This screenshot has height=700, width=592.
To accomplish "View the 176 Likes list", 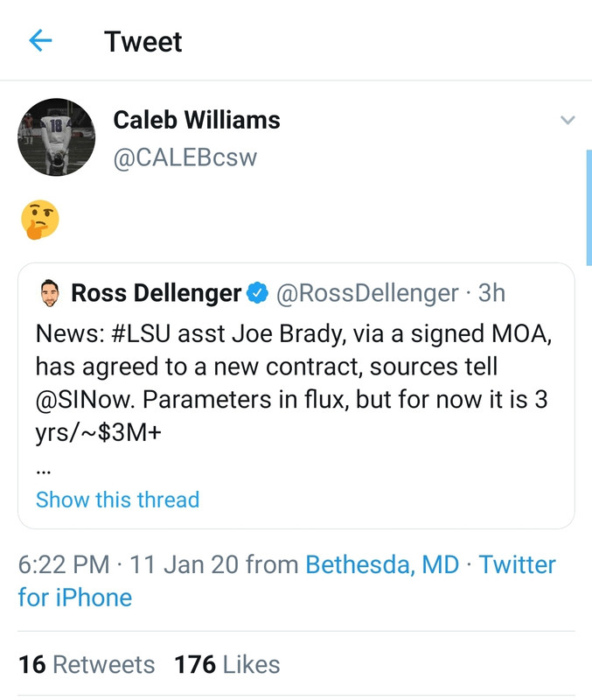I will pos(227,664).
